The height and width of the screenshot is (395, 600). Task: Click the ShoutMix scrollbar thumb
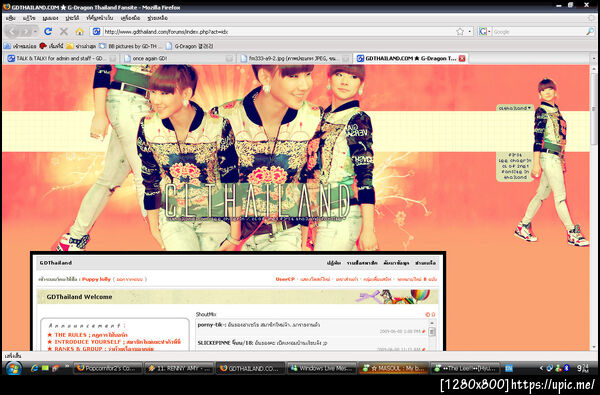(432, 332)
